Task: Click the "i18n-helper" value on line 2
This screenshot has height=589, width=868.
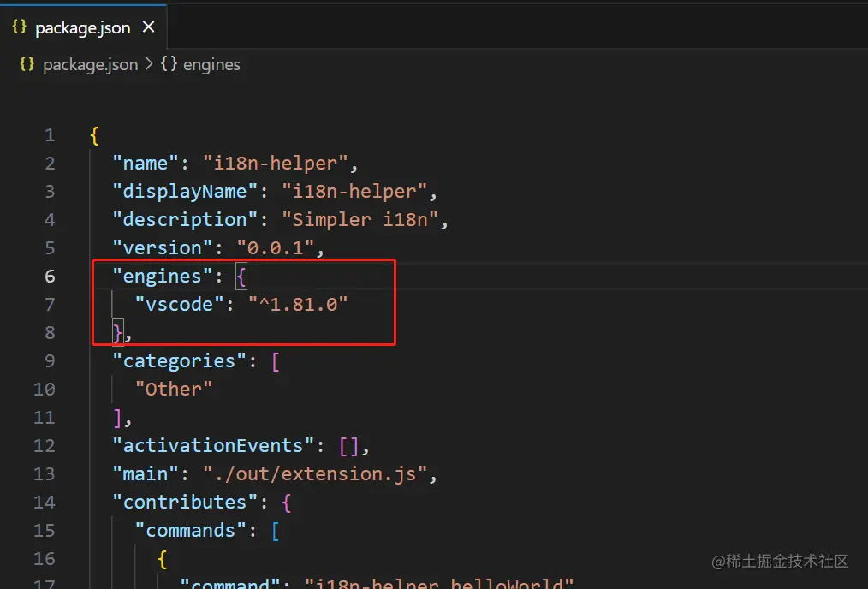Action: click(x=276, y=164)
